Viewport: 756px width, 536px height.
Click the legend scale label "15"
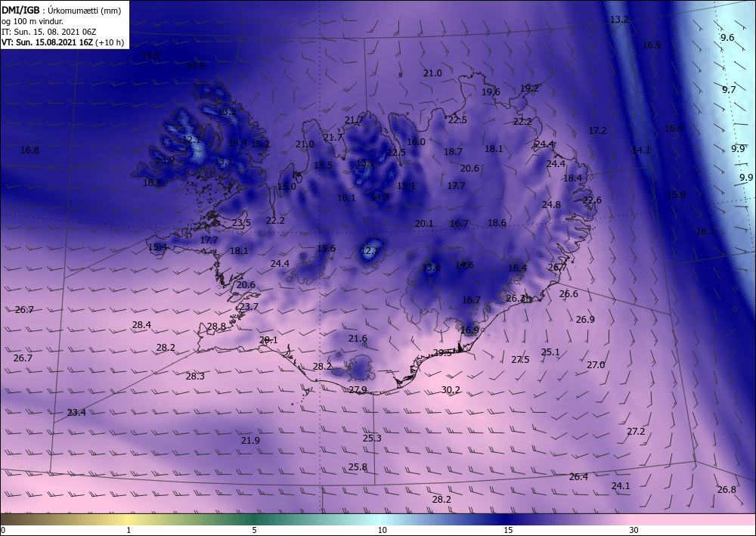pos(508,530)
